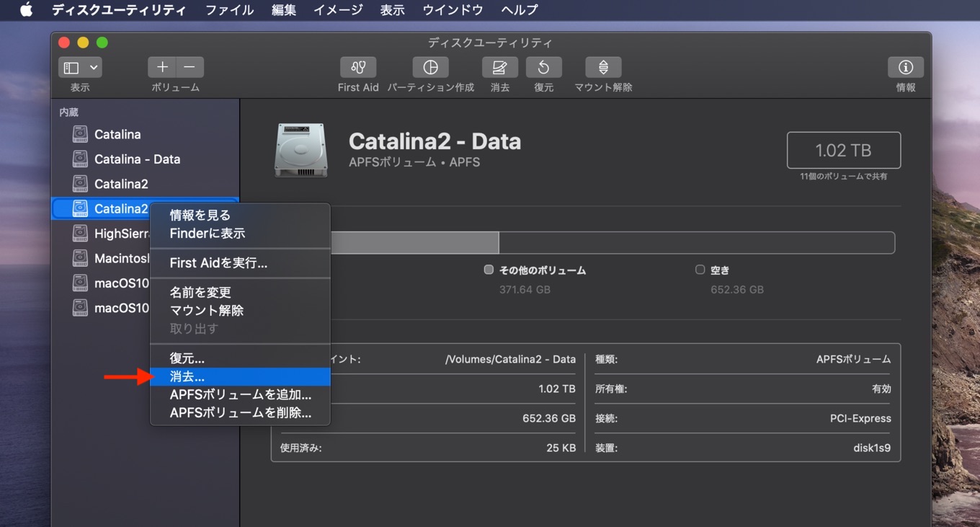Choose 復元... from the context menu
Screen dimensions: 980x527
tap(240, 358)
